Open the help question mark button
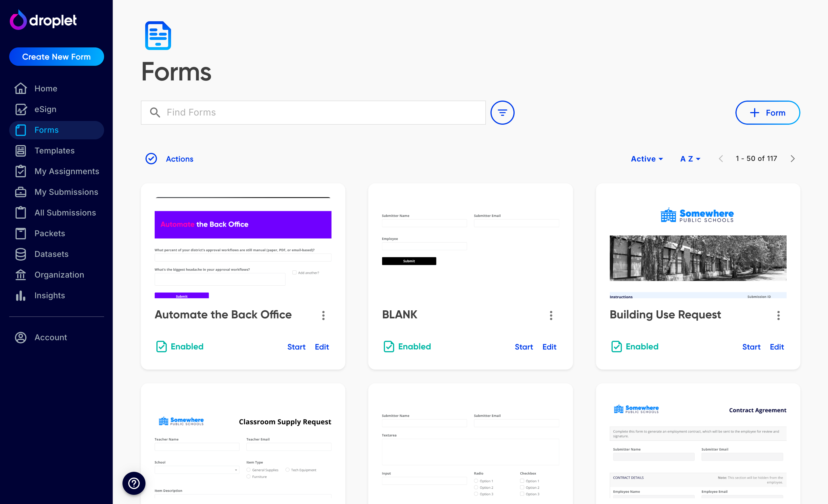 click(134, 484)
